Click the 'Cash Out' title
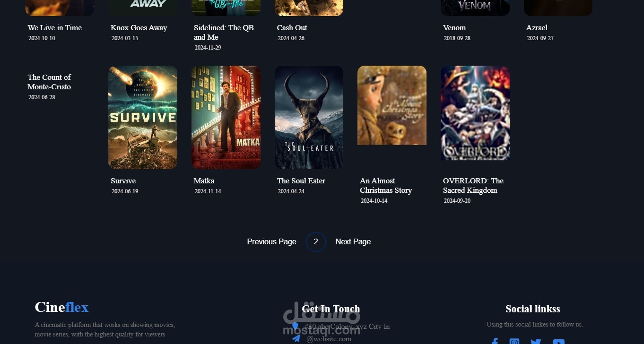Screen dimensions: 644x344 pos(292,28)
